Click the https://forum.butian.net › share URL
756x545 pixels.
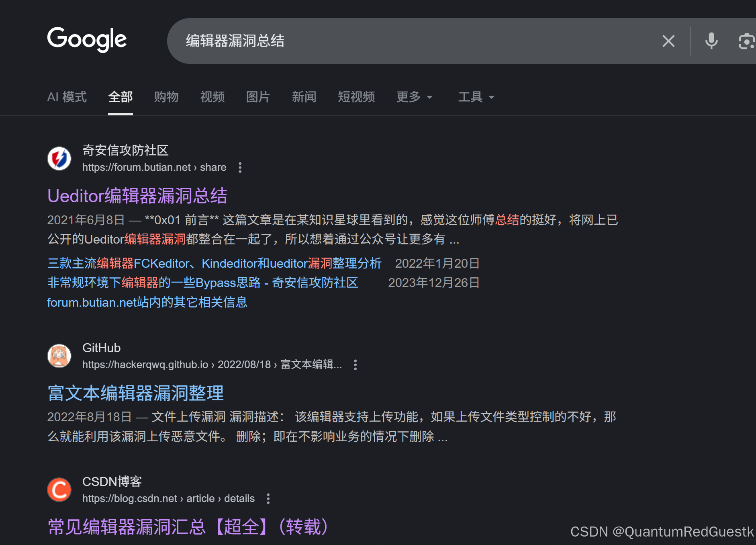pyautogui.click(x=154, y=168)
